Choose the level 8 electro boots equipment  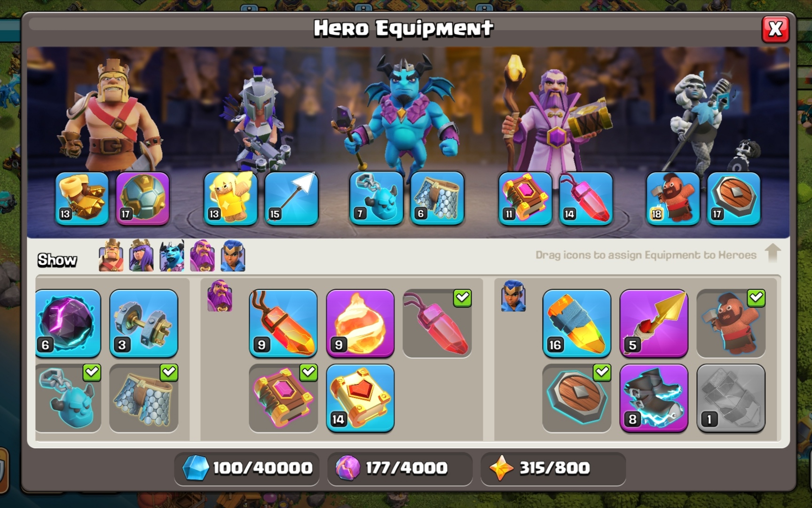[x=654, y=398]
